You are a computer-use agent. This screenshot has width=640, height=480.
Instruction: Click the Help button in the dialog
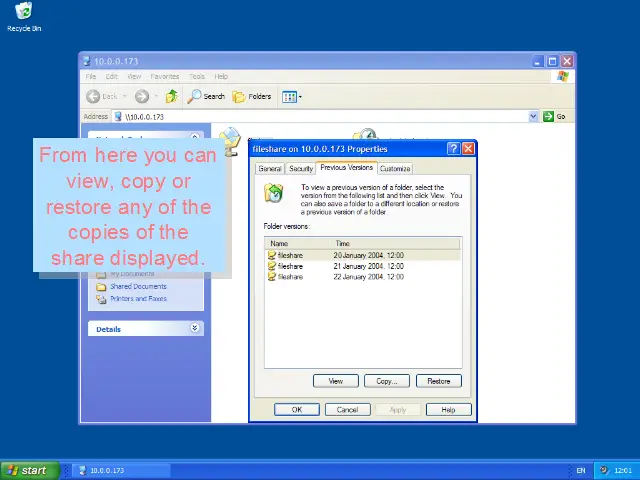click(448, 409)
